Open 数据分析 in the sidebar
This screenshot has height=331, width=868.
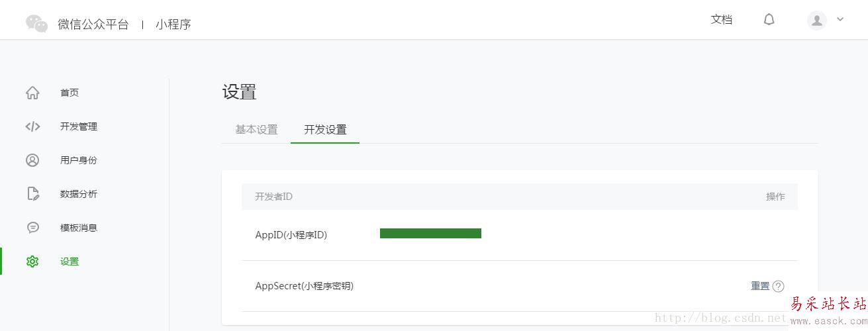click(79, 194)
